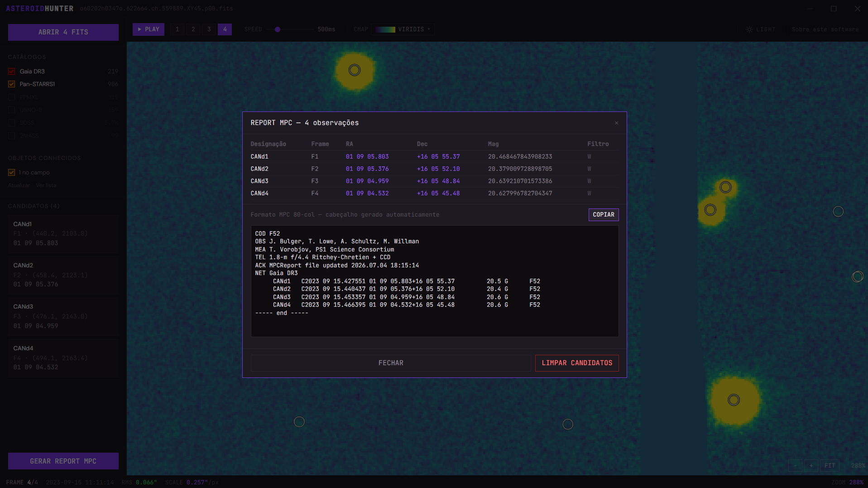
Task: Toggle the Gaia DR3 catalog checkbox
Action: [x=12, y=72]
